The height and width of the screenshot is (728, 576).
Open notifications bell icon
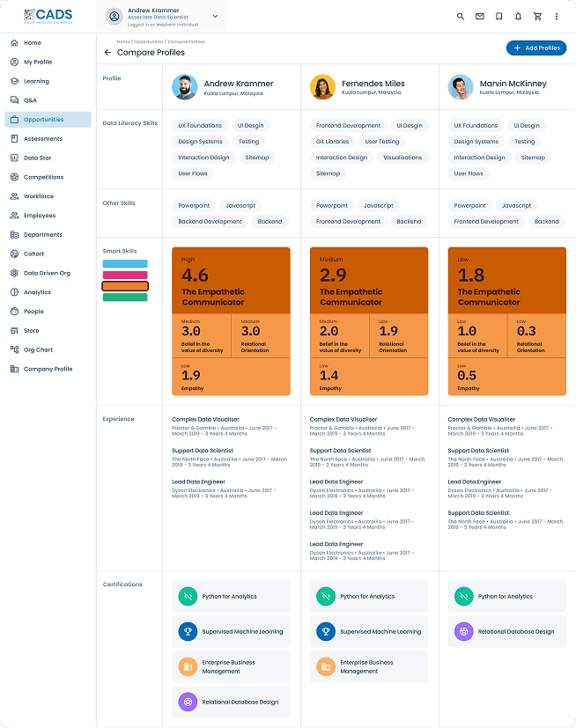coord(518,16)
